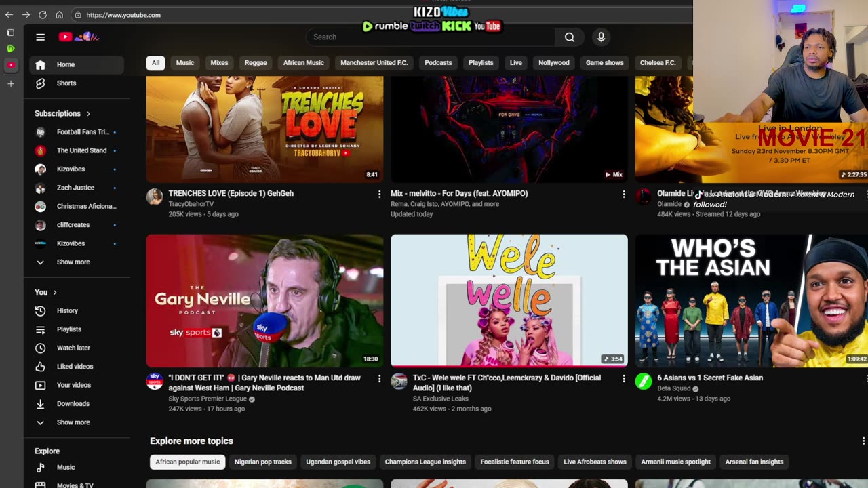Reload the page
This screenshot has height=488, width=868.
pos(43,15)
